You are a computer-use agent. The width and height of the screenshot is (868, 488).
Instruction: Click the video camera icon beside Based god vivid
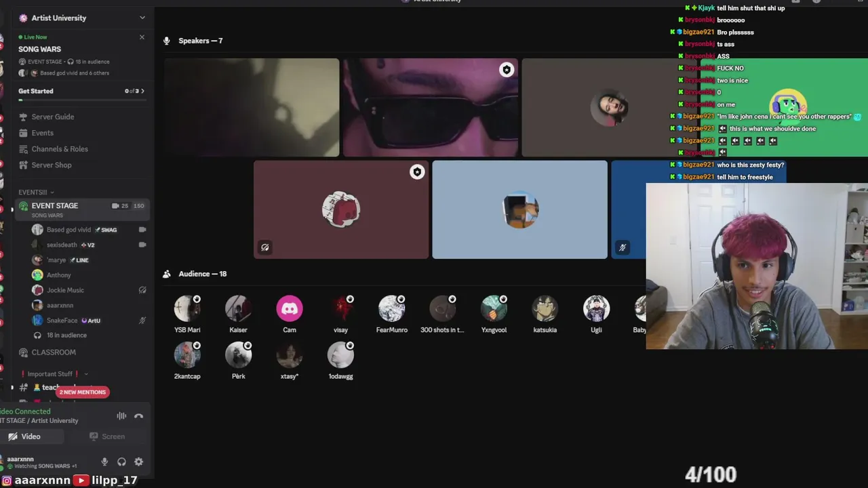[142, 230]
